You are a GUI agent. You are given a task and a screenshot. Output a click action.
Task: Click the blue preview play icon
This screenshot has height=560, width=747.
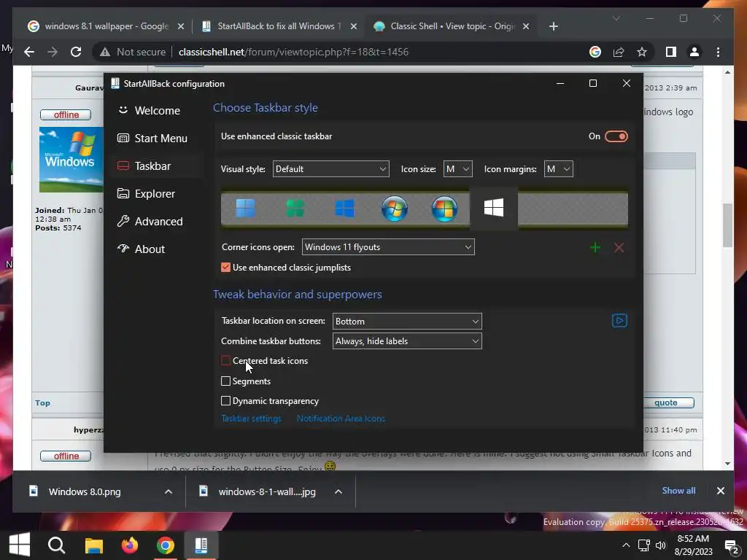[619, 321]
